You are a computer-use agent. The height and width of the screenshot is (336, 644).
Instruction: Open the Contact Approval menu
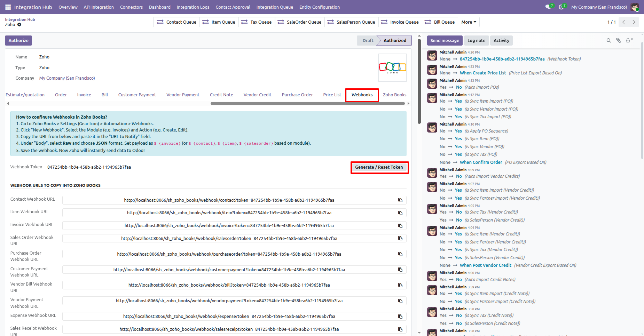pos(233,7)
